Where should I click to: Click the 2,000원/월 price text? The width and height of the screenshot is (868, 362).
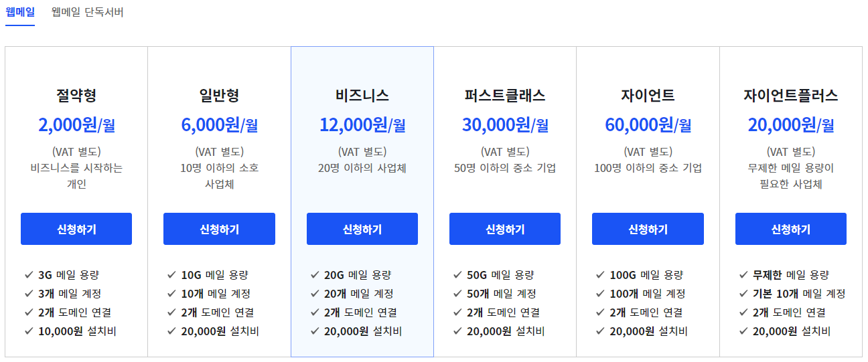tap(76, 124)
